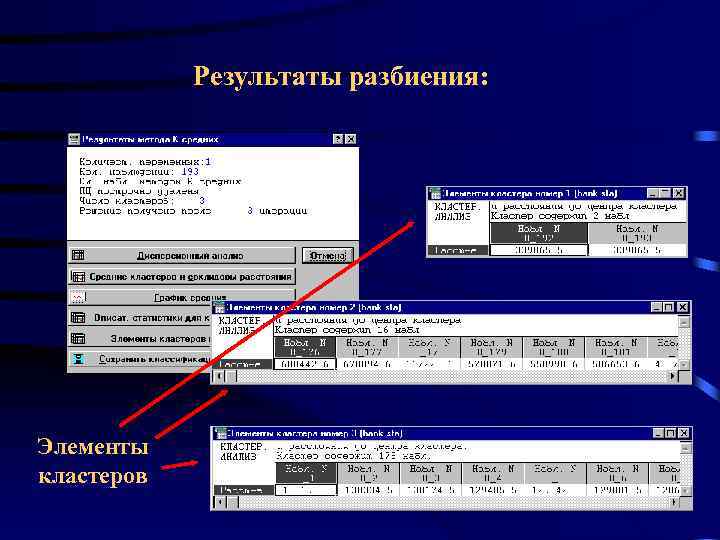
Task: Open system menu icon of cluster number 2 window
Action: tap(219, 307)
